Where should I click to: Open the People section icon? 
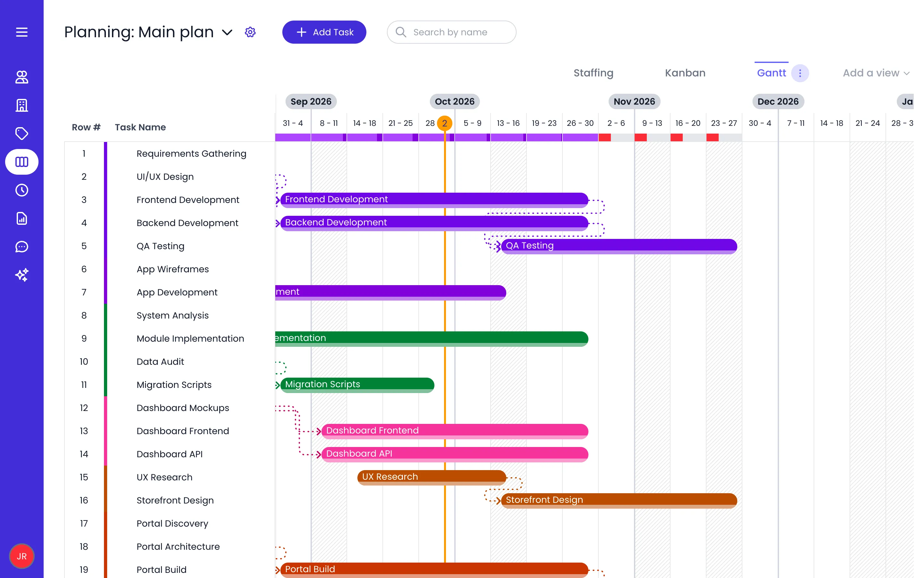[x=22, y=77]
